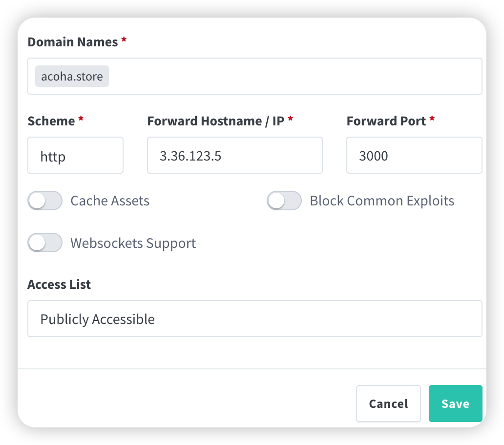Click the Websockets Support label text
The width and height of the screenshot is (504, 445).
(x=133, y=243)
